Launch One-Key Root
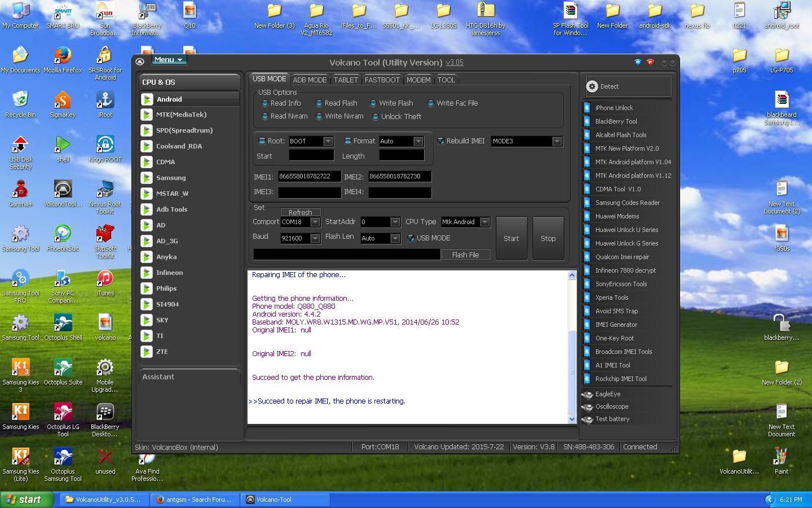812x508 pixels. pyautogui.click(x=615, y=338)
